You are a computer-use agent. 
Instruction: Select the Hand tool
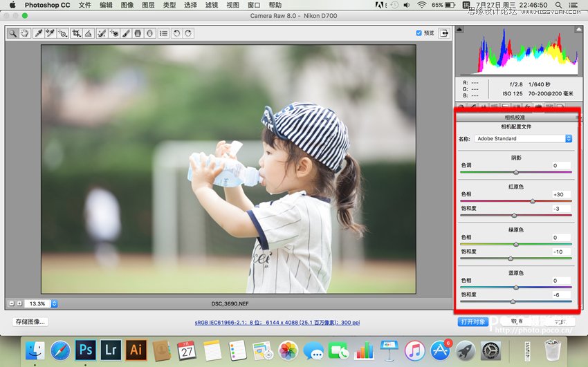[25, 33]
